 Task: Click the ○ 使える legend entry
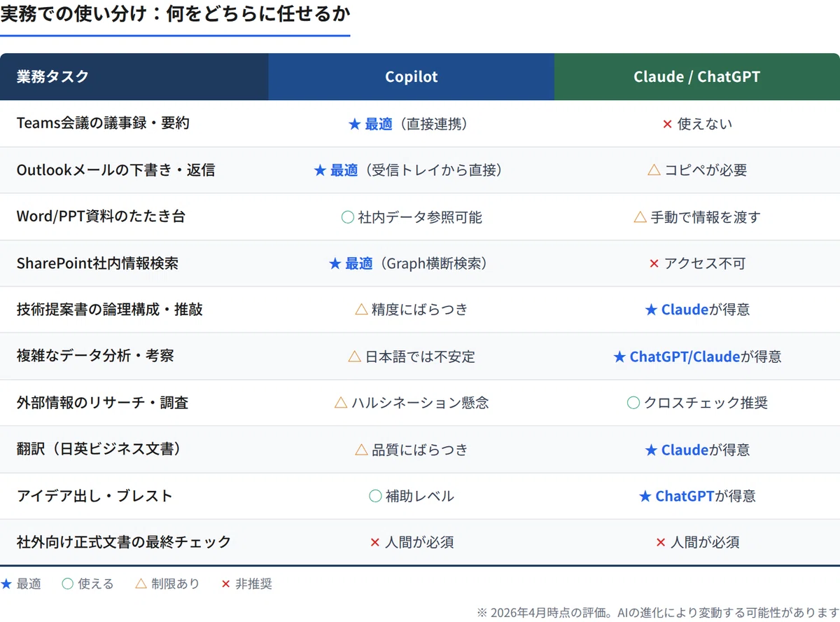[87, 583]
